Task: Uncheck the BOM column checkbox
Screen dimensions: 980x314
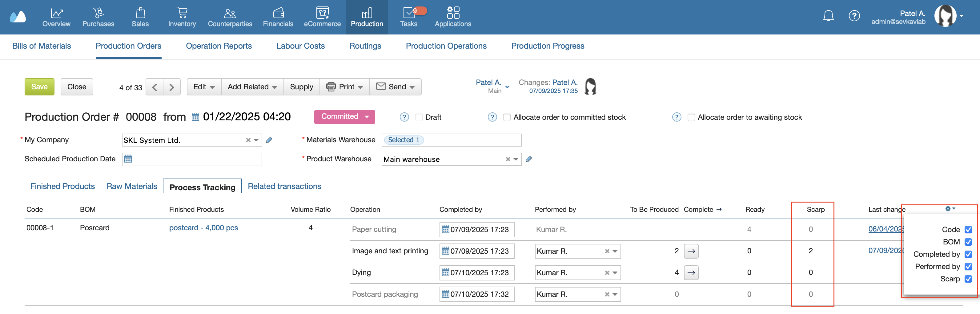Action: (968, 242)
